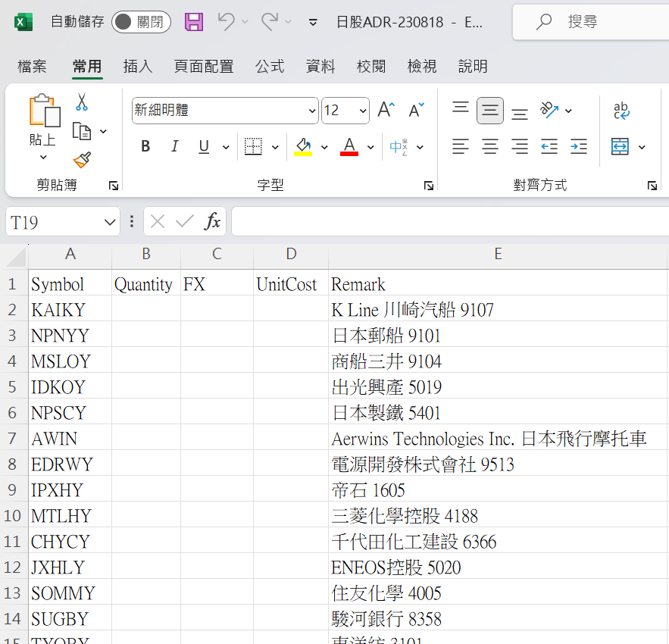Customize the Quick Access Toolbar

[x=313, y=22]
